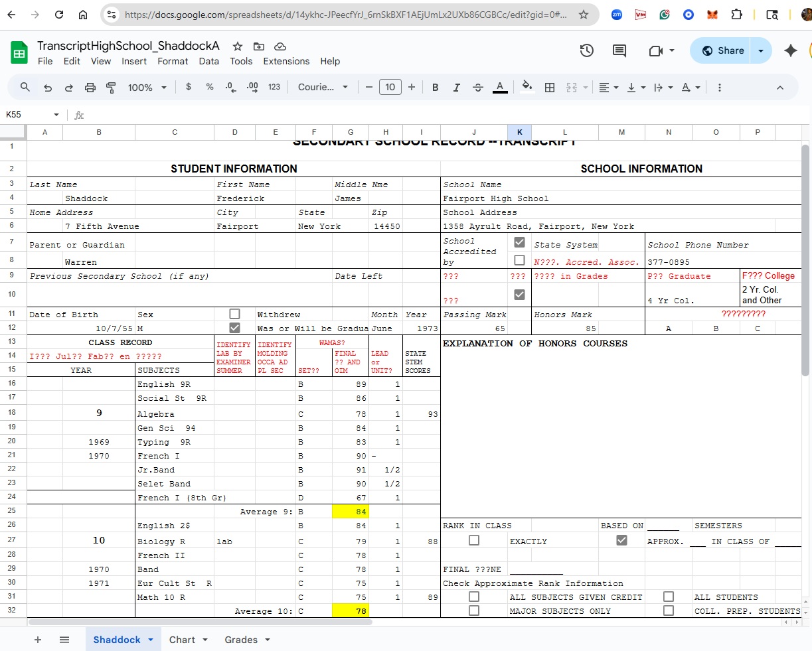Screen dimensions: 812x651
Task: Click the undo arrow
Action: pos(48,88)
